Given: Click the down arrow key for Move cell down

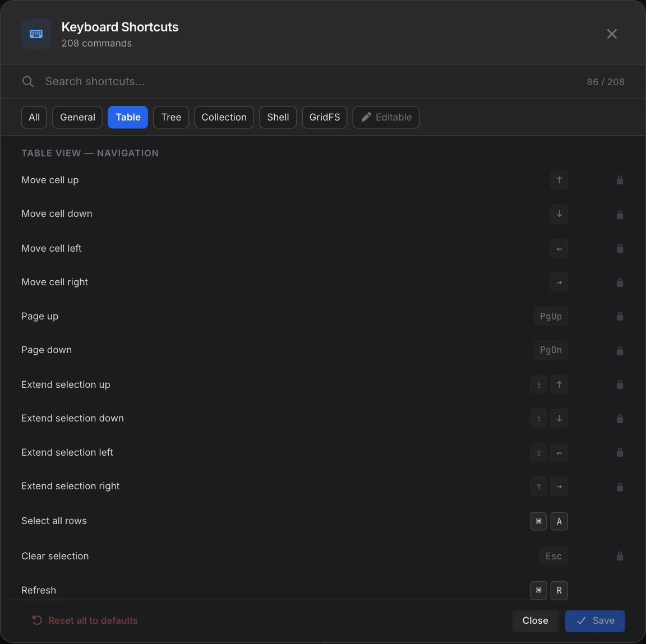Looking at the screenshot, I should coord(559,214).
